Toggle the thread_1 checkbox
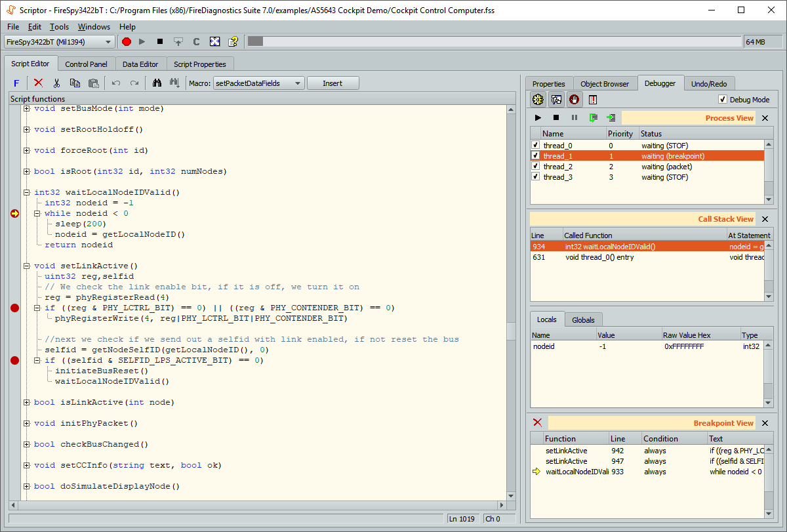The width and height of the screenshot is (787, 532). coord(536,155)
